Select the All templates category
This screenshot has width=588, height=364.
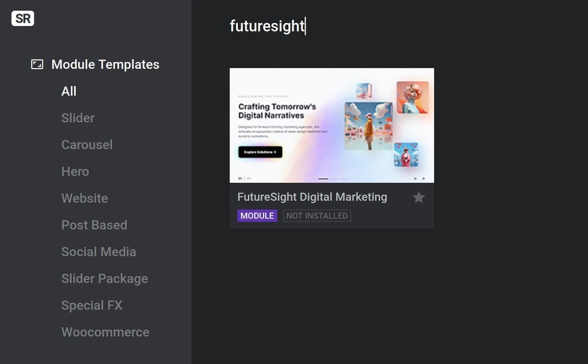69,91
